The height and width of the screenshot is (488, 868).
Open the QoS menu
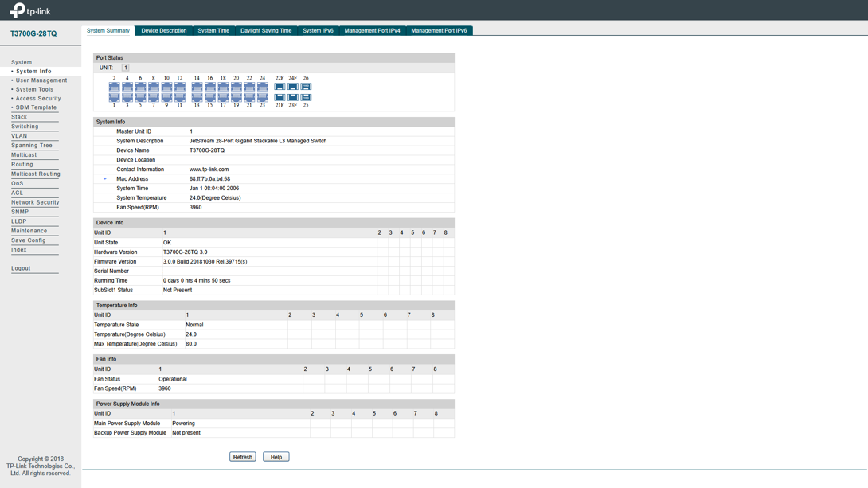(x=18, y=183)
